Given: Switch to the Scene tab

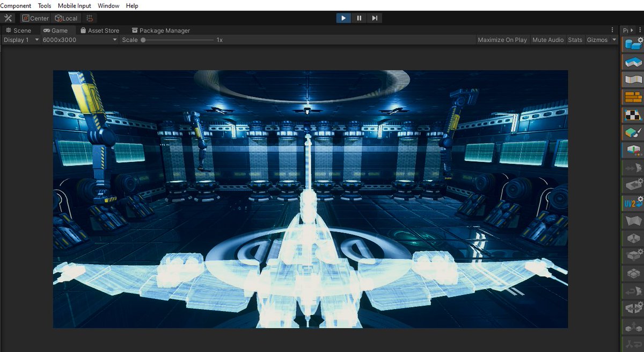Looking at the screenshot, I should (x=20, y=30).
